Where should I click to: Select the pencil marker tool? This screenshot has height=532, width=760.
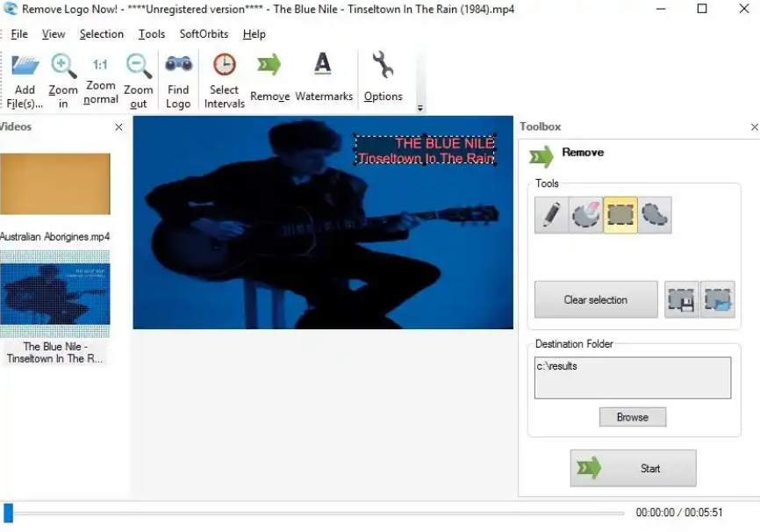pos(551,215)
